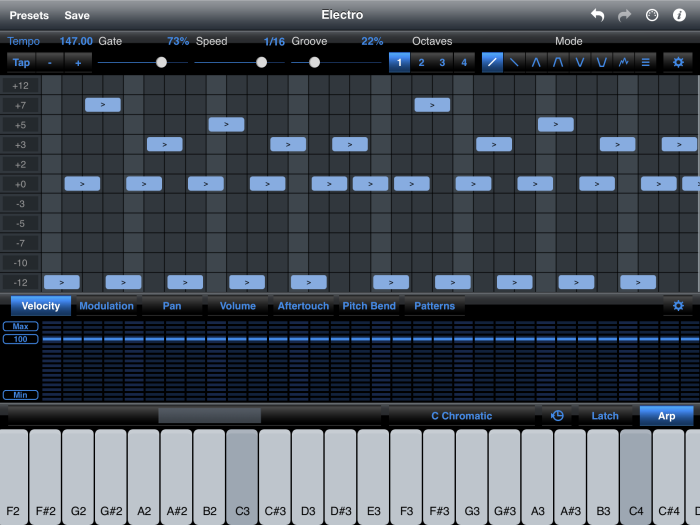Play the E3 piano key
The width and height of the screenshot is (700, 525).
[x=373, y=477]
